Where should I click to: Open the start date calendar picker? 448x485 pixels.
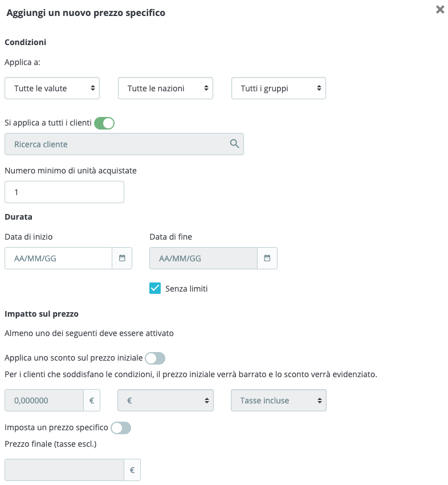tap(122, 258)
